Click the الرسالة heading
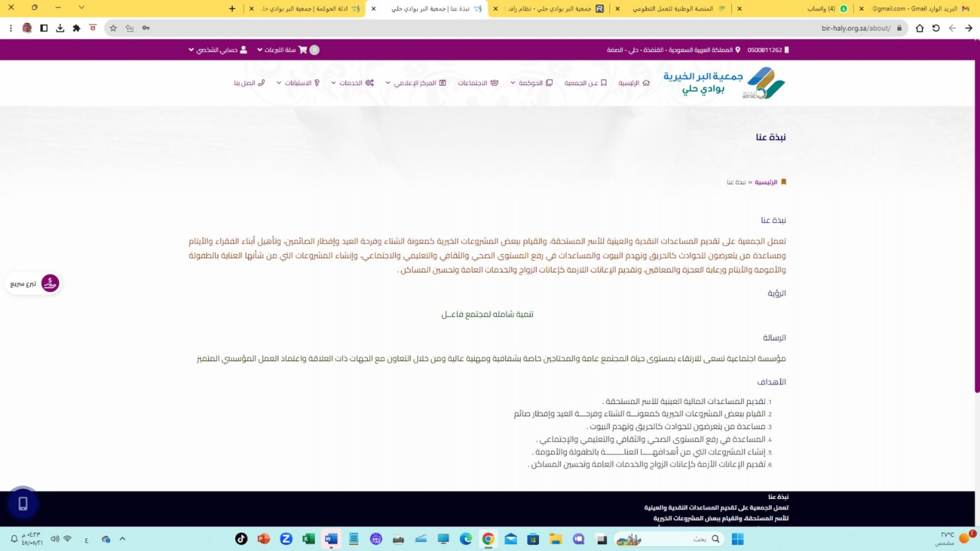The image size is (980, 551). pos(774,338)
